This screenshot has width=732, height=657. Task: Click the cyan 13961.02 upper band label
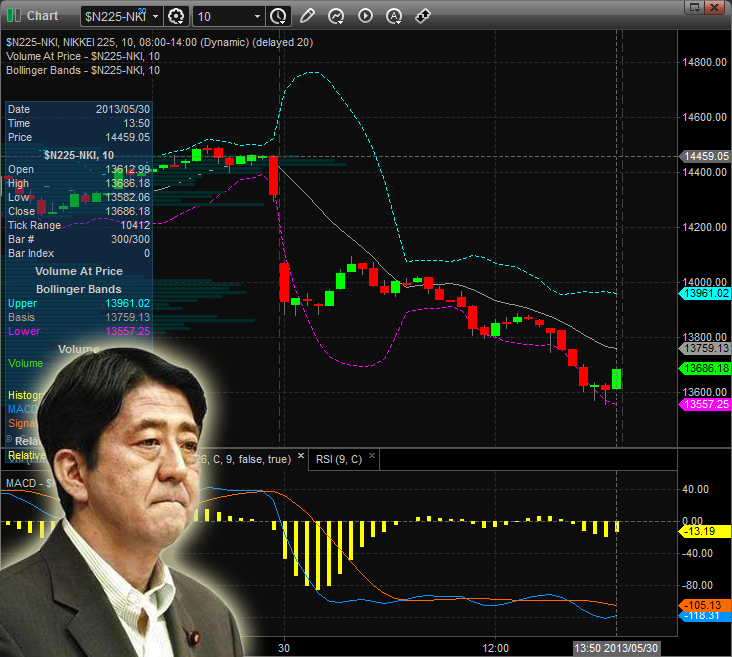click(705, 293)
